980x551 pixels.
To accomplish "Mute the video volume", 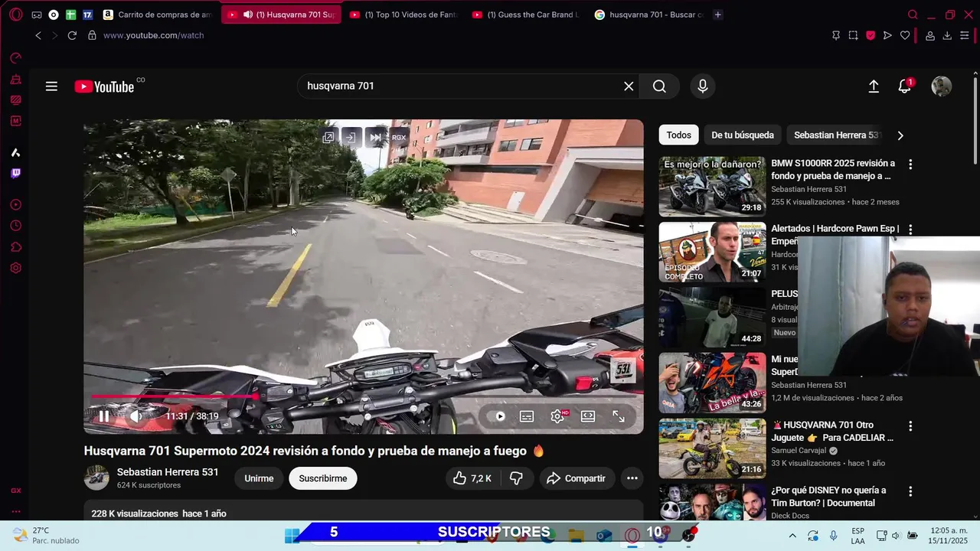I will click(x=136, y=416).
